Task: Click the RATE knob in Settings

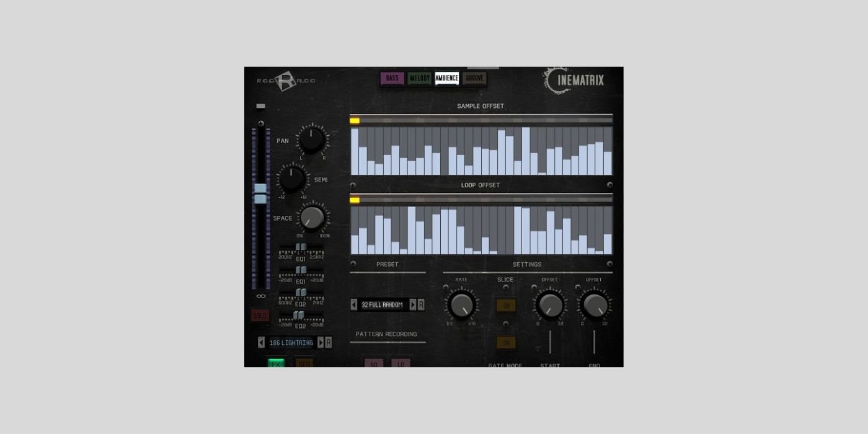Action: tap(461, 304)
